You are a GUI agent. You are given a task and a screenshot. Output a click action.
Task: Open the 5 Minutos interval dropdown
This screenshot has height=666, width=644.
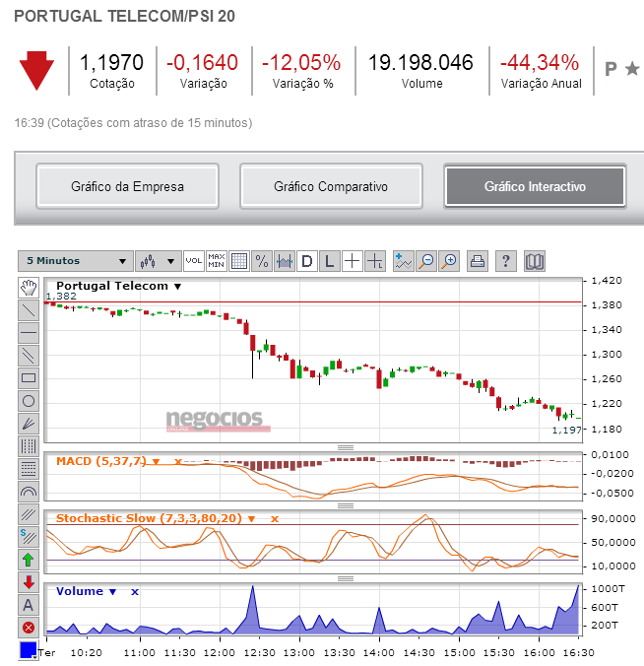(76, 261)
